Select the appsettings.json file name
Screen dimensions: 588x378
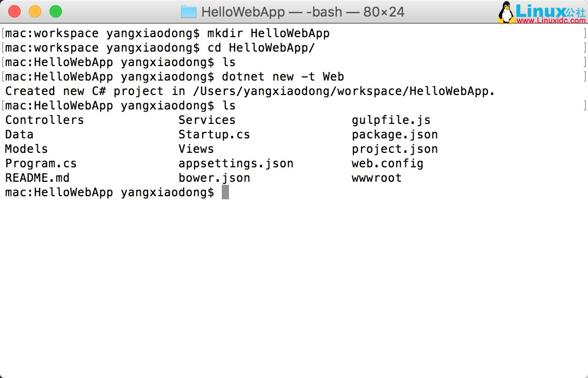point(236,163)
